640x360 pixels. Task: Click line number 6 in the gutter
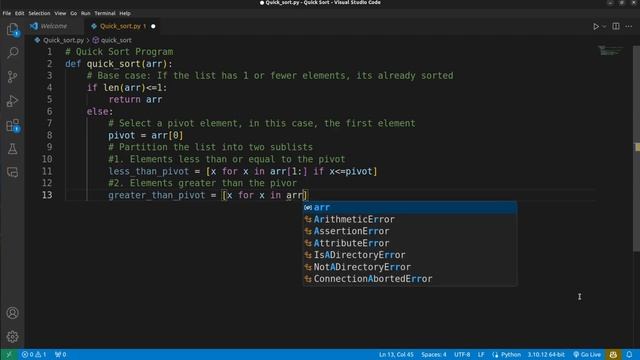(49, 111)
